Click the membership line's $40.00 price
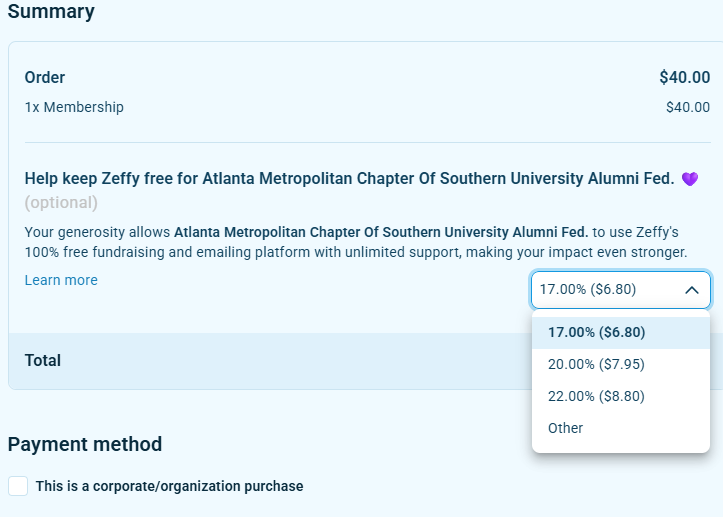The width and height of the screenshot is (723, 517). pos(687,107)
